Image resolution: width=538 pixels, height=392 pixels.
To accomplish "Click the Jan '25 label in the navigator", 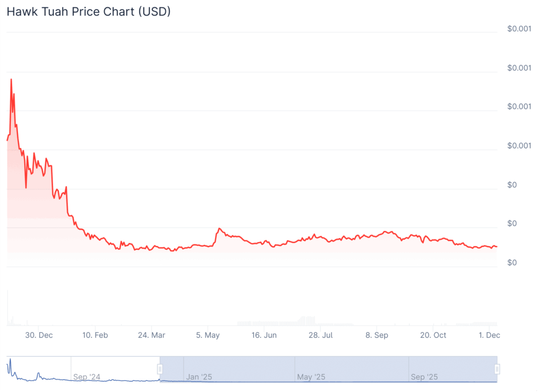I will click(199, 377).
